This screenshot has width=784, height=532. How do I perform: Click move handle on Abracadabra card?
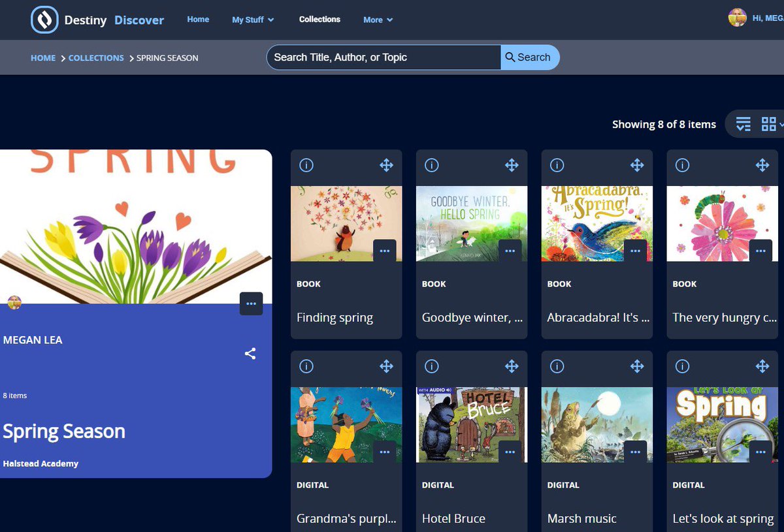pyautogui.click(x=637, y=165)
